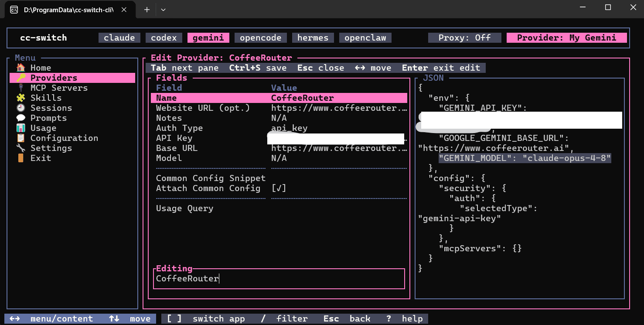The width and height of the screenshot is (644, 325).
Task: Click the door icon beside Exit
Action: tap(20, 158)
